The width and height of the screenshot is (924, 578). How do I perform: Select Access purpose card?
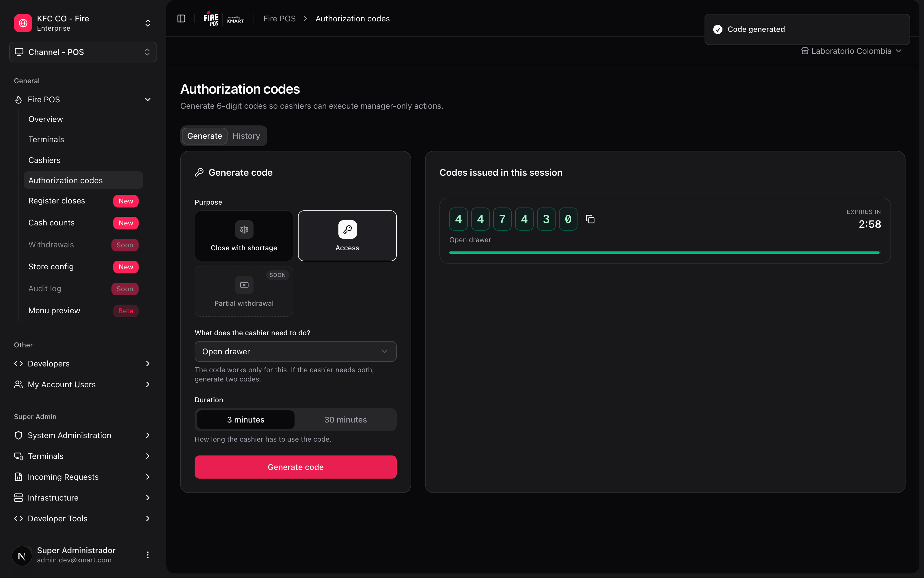point(347,236)
